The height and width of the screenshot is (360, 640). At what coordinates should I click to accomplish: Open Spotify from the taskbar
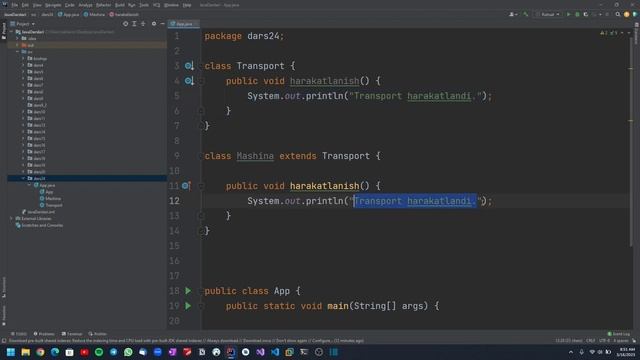click(x=99, y=352)
